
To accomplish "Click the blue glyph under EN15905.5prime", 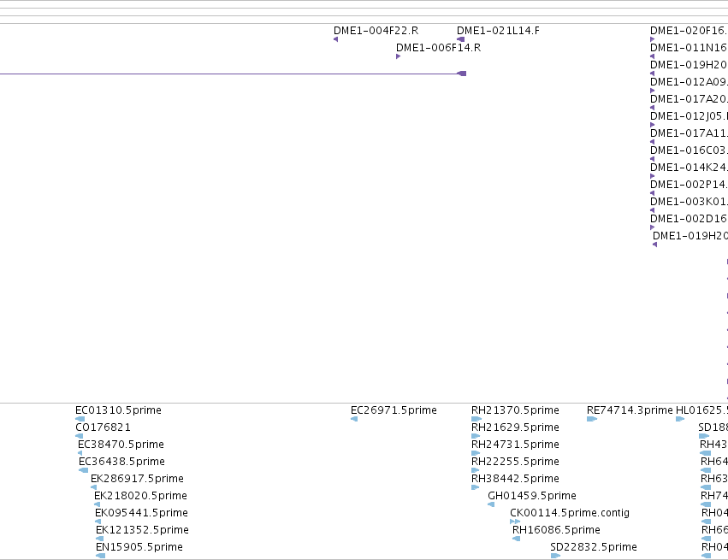I will [x=100, y=556].
